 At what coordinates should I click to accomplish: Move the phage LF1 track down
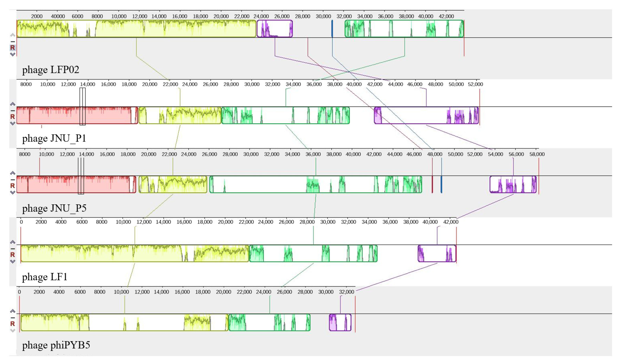(13, 262)
